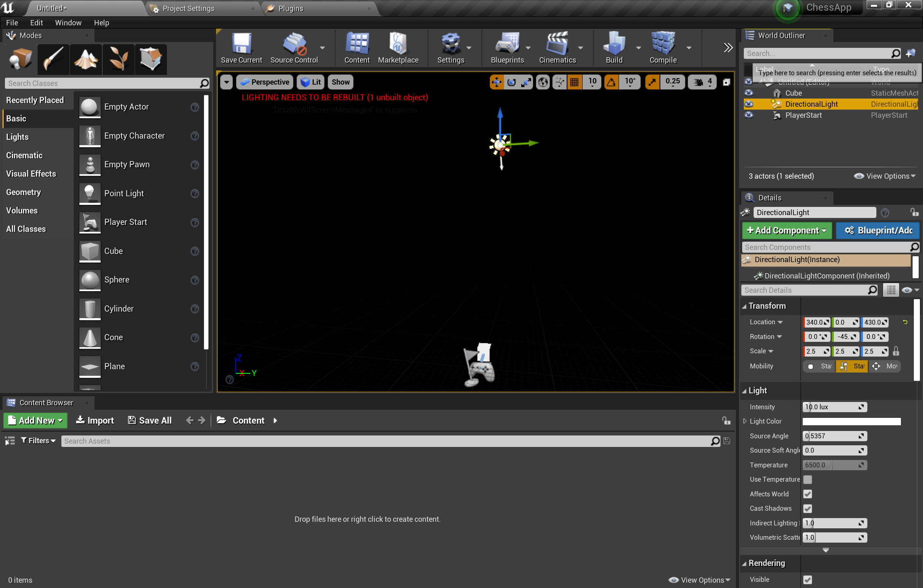Toggle Affects World checkbox

[x=807, y=494]
